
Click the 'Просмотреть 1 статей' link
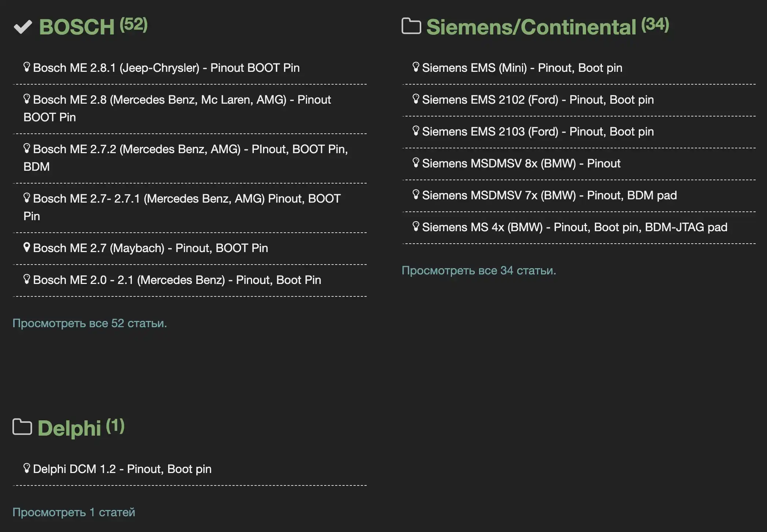point(74,512)
